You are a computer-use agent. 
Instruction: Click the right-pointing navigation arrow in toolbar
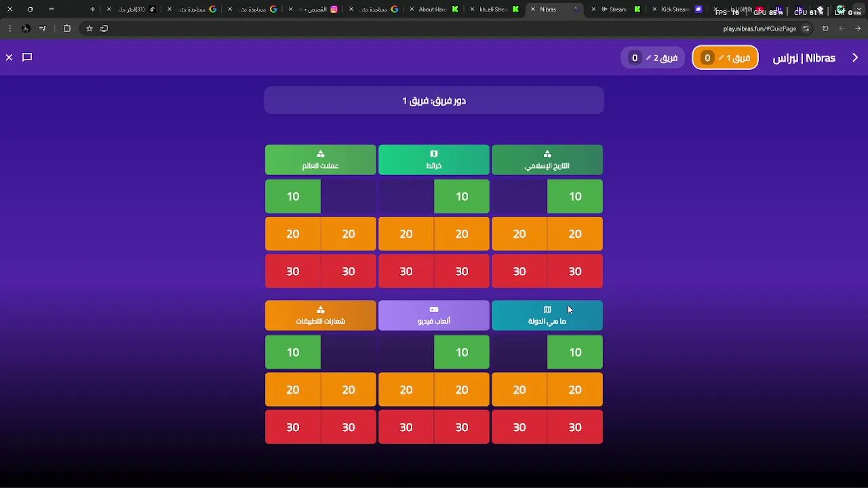858,28
